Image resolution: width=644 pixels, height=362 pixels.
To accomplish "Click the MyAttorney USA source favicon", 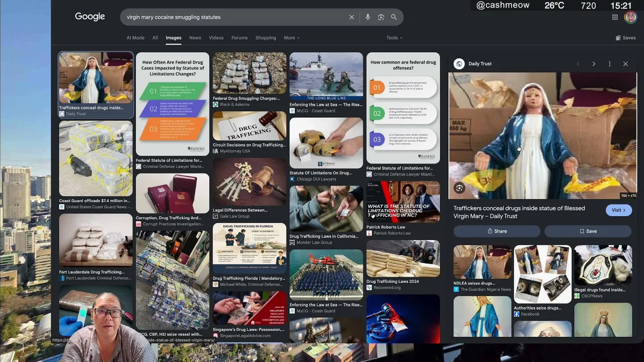I will [215, 151].
